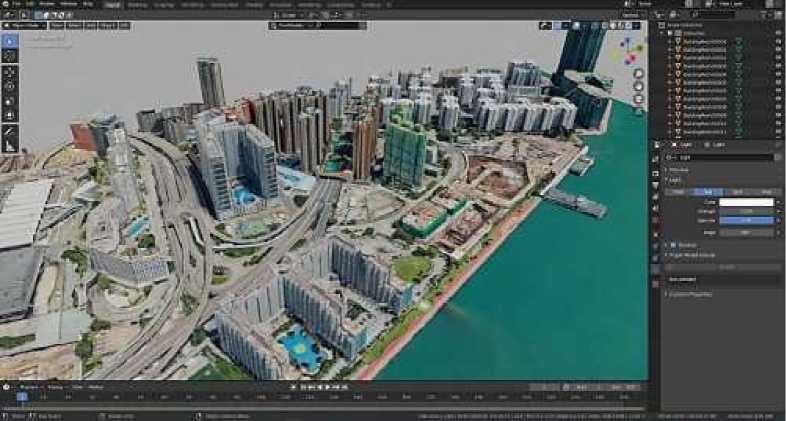Set the light type to Spot
786x421 pixels.
point(736,191)
